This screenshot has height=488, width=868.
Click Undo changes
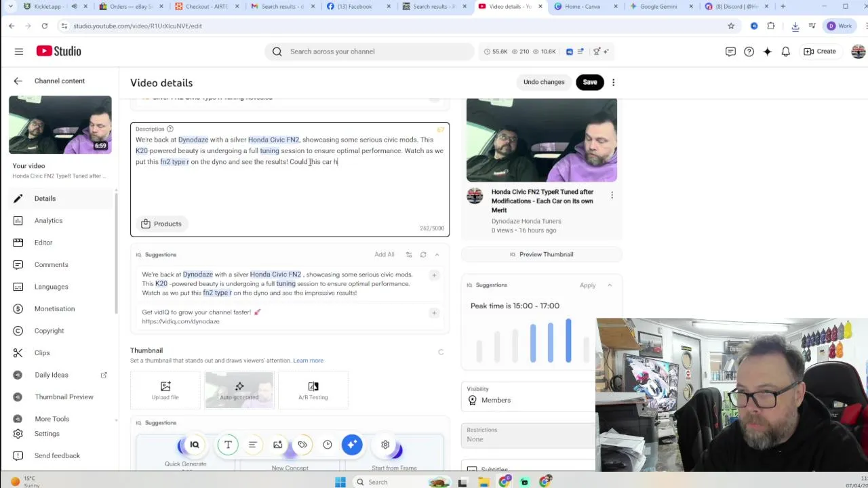[543, 82]
